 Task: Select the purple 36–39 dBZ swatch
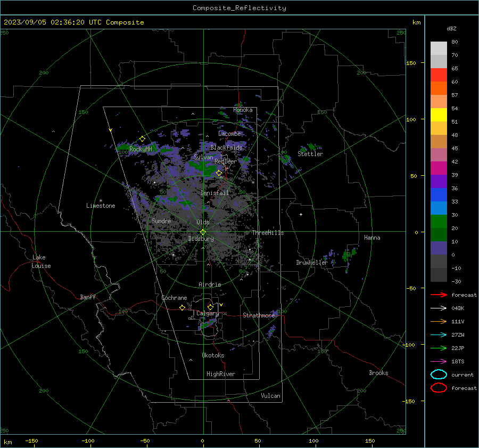point(439,181)
